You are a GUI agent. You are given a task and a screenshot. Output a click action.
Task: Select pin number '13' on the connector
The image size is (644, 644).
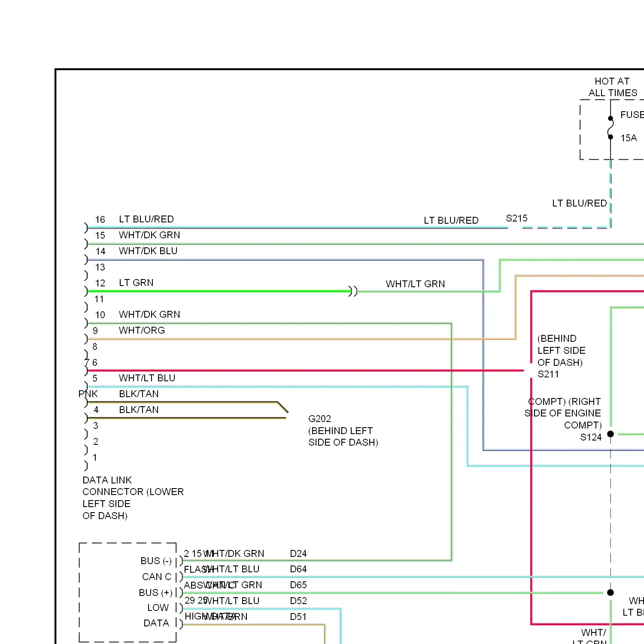click(100, 267)
